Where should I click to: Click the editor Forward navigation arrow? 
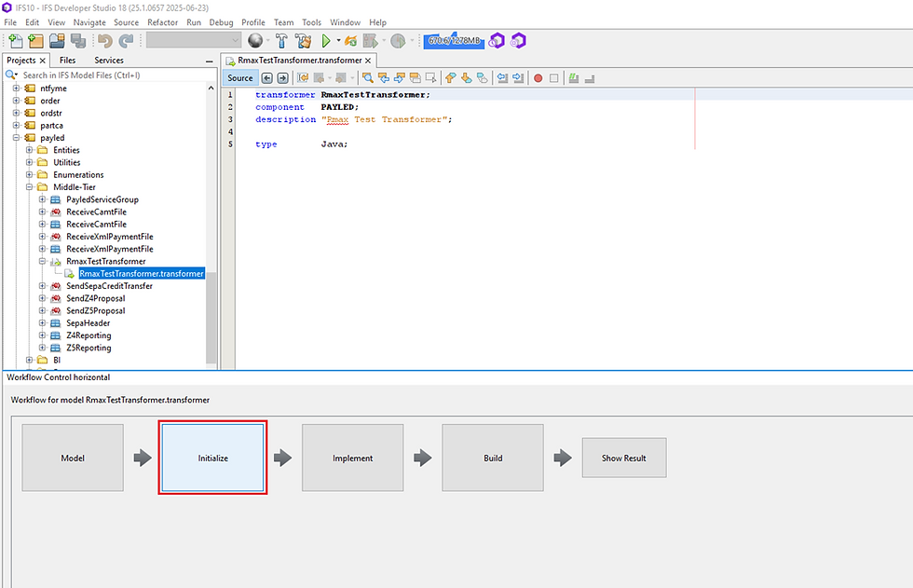pos(282,78)
